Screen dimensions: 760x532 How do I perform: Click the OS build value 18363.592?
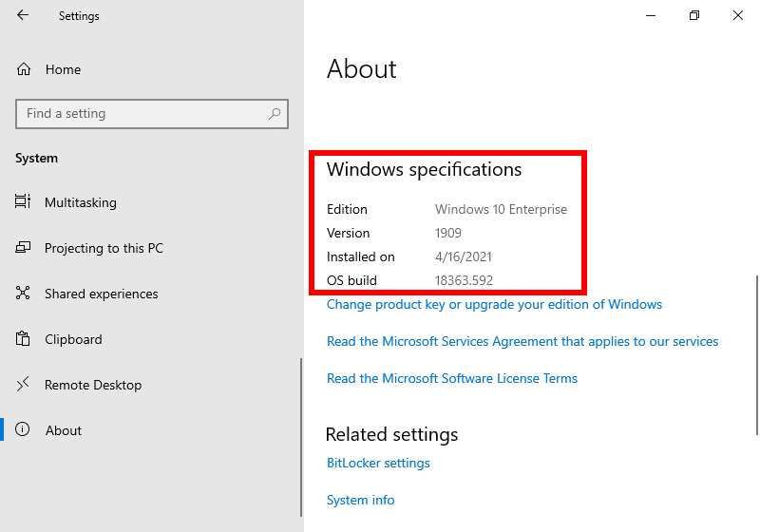coord(464,280)
